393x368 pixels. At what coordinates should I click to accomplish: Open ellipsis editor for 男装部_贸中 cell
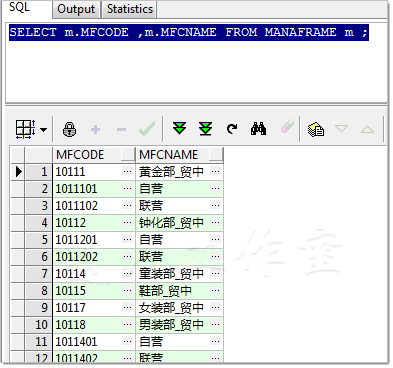pos(216,325)
